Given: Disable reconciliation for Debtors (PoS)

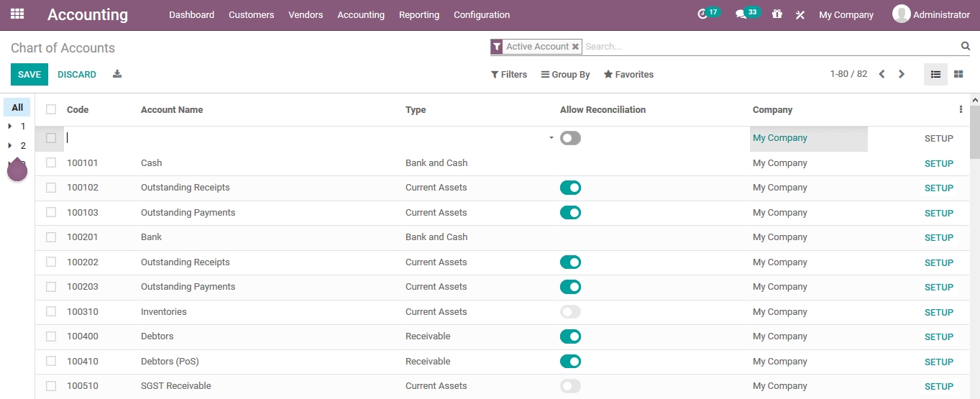Looking at the screenshot, I should (x=570, y=362).
